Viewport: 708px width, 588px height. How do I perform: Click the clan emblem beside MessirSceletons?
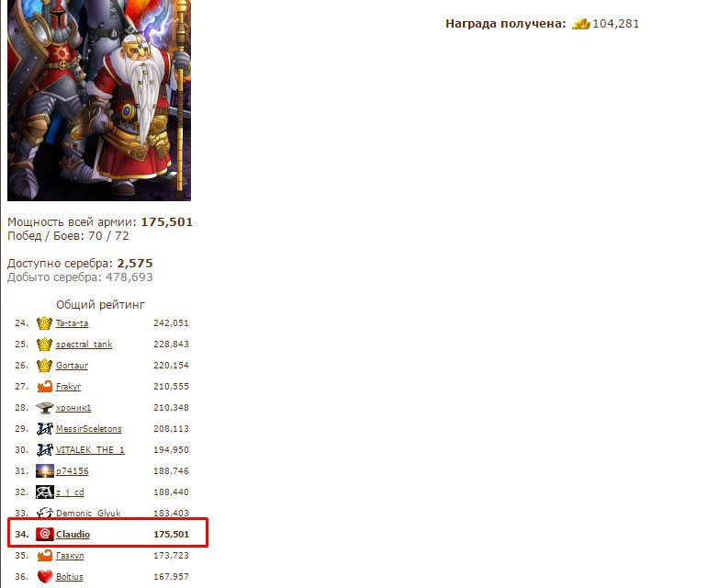[x=44, y=428]
